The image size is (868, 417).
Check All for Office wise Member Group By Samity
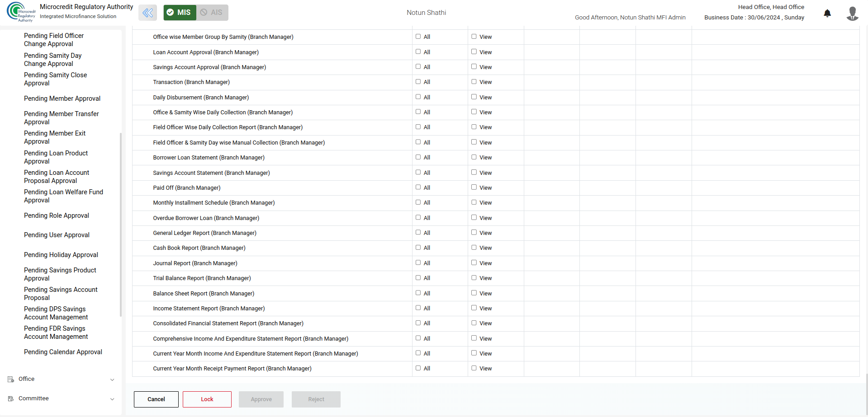pyautogui.click(x=418, y=37)
